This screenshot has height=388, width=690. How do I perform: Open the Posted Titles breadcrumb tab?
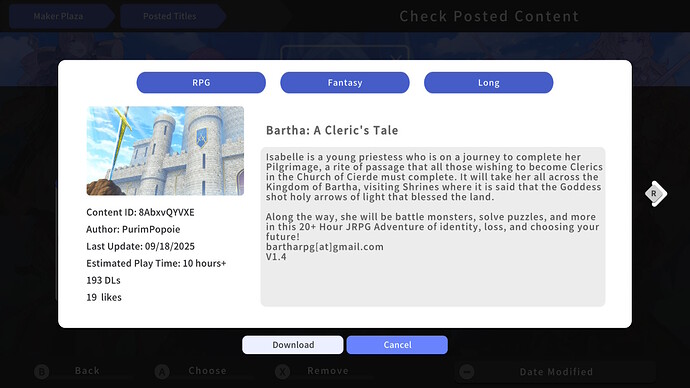[172, 16]
